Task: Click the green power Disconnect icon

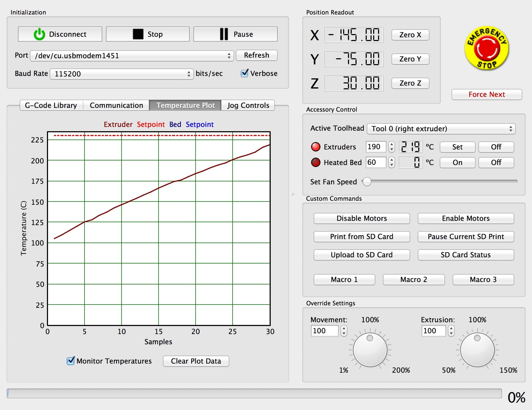Action: click(x=39, y=34)
